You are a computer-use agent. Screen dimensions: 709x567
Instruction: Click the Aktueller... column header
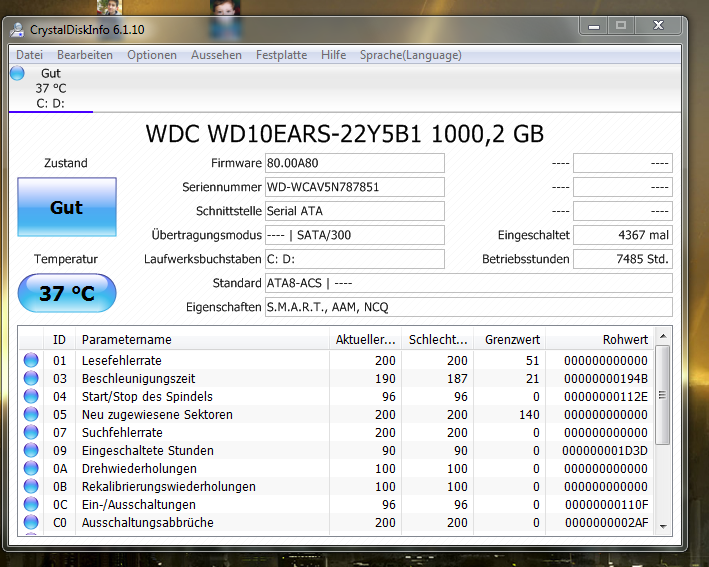coord(365,340)
